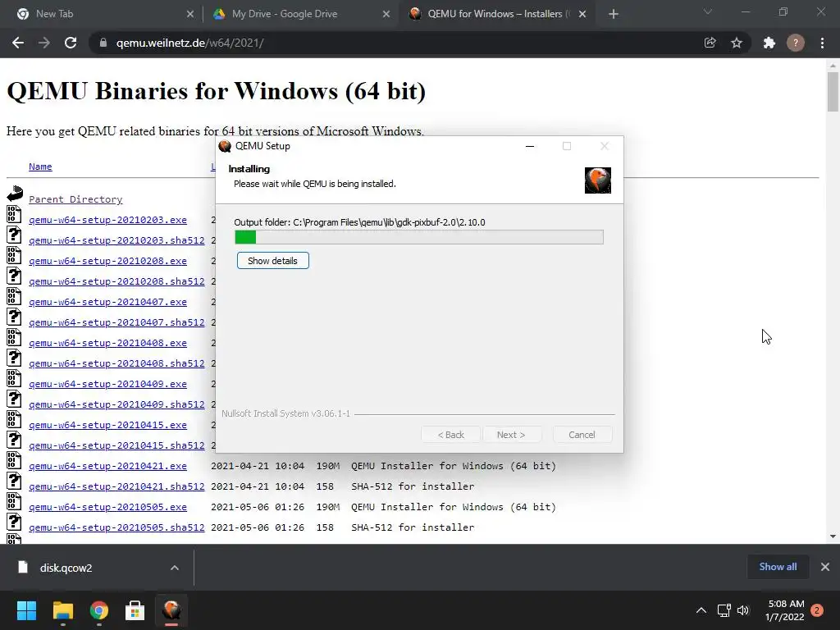Viewport: 840px width, 630px height.
Task: Download qemu-w64-setup-20210203.exe
Action: pyautogui.click(x=107, y=220)
